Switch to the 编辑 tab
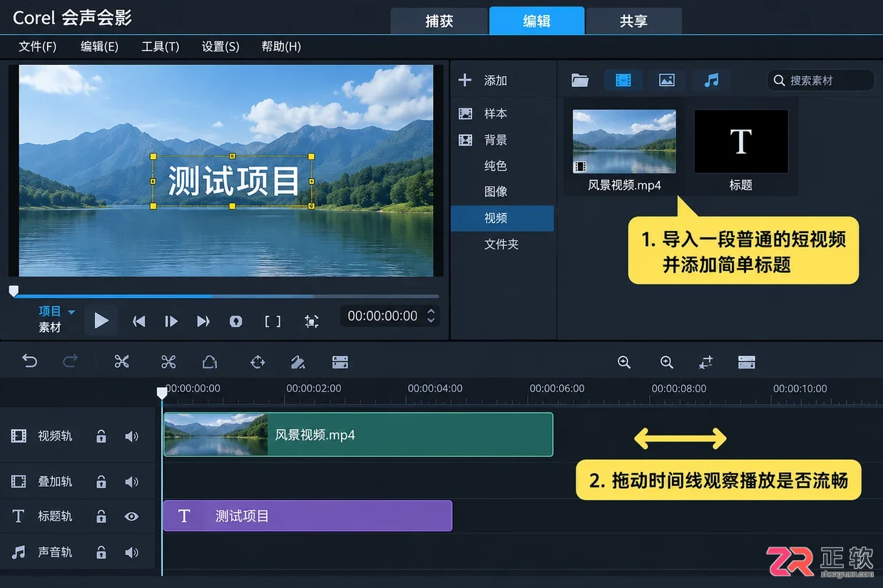This screenshot has height=588, width=883. pyautogui.click(x=536, y=21)
